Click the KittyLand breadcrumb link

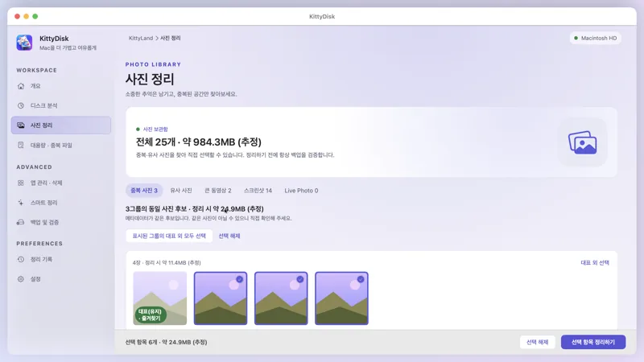141,38
